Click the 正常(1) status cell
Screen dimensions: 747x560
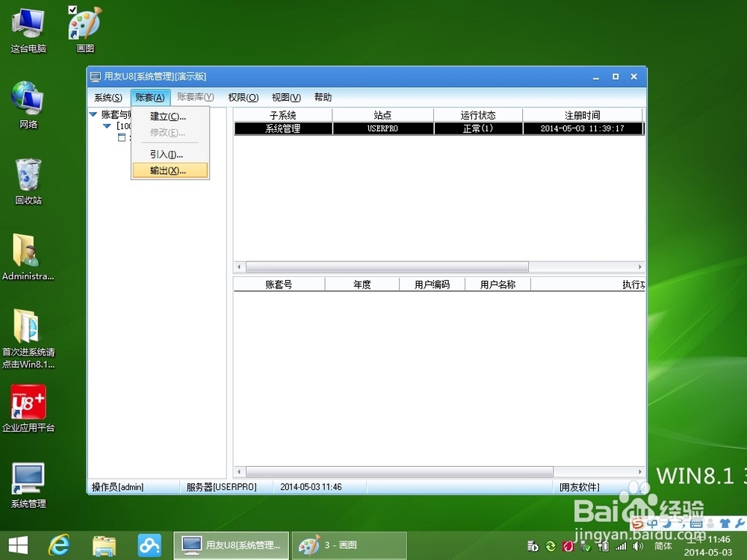tap(478, 128)
